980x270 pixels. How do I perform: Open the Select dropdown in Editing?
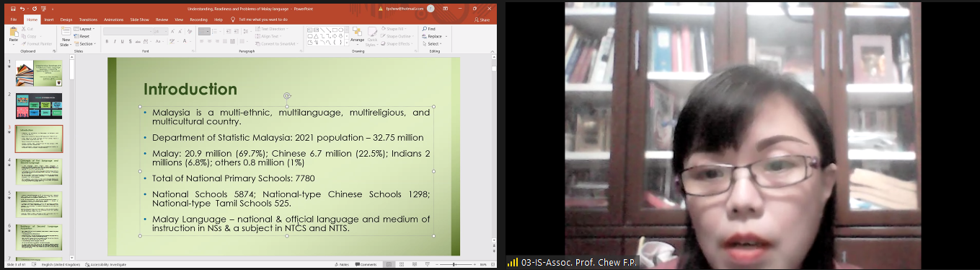click(433, 43)
